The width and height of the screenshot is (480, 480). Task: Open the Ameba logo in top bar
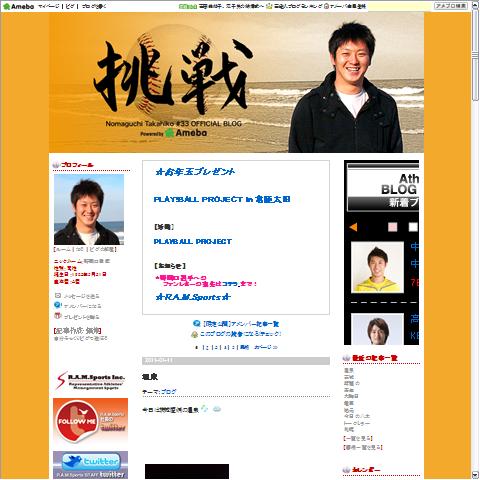pos(18,6)
